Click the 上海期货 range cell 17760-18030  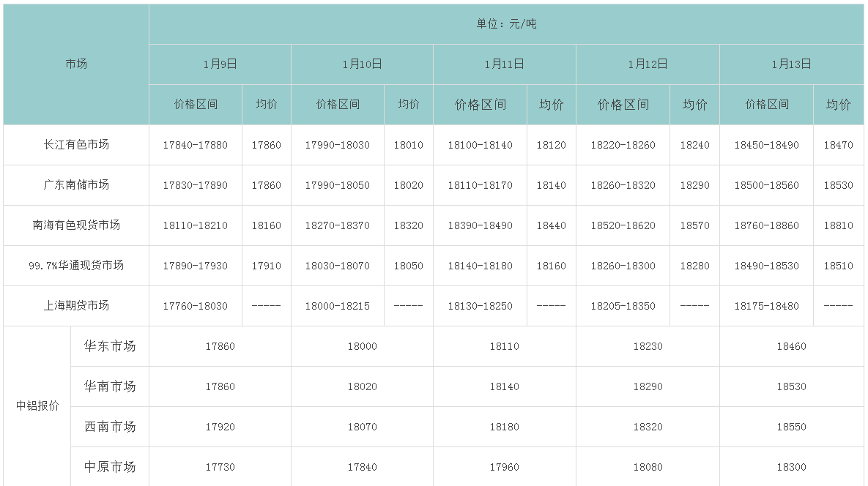195,307
